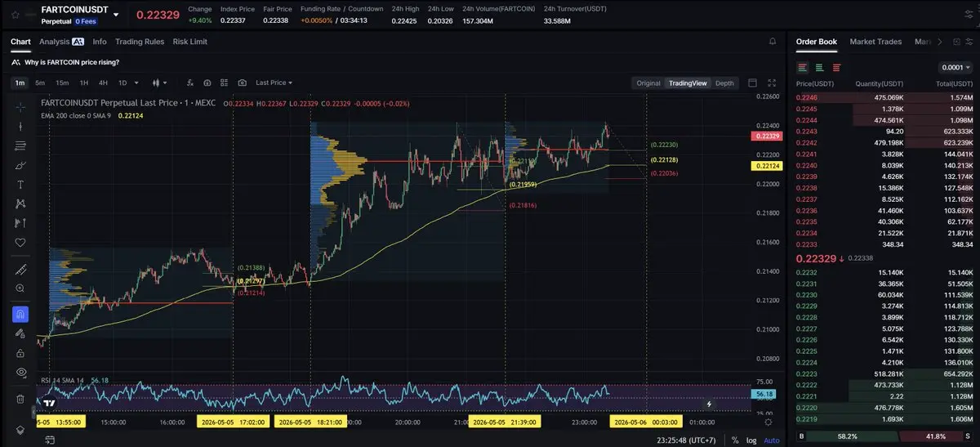Image resolution: width=980 pixels, height=447 pixels.
Task: Open the indicator templates grid icon
Action: [x=225, y=83]
